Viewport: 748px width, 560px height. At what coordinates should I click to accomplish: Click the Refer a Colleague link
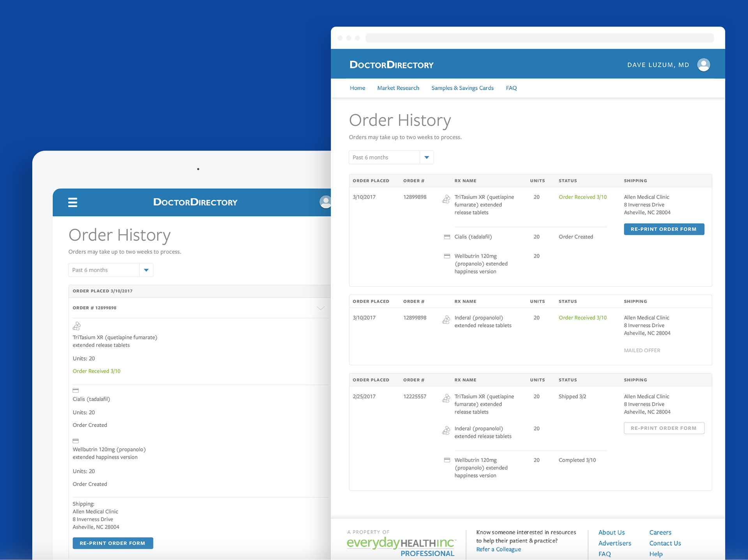pos(498,549)
